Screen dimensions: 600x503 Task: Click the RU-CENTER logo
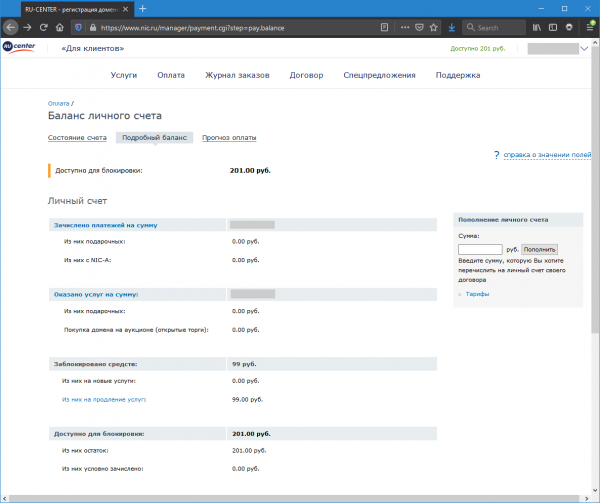(x=20, y=47)
